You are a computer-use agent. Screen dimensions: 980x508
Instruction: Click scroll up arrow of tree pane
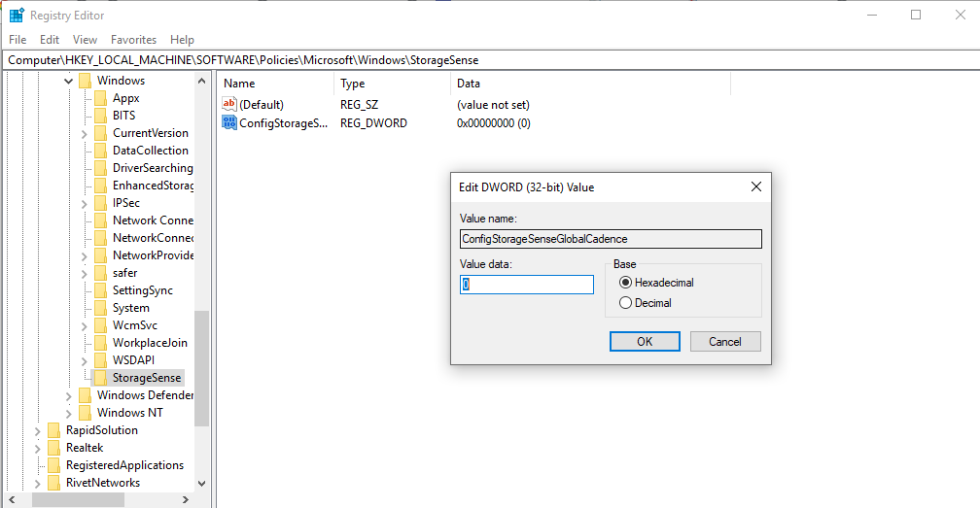(x=201, y=81)
